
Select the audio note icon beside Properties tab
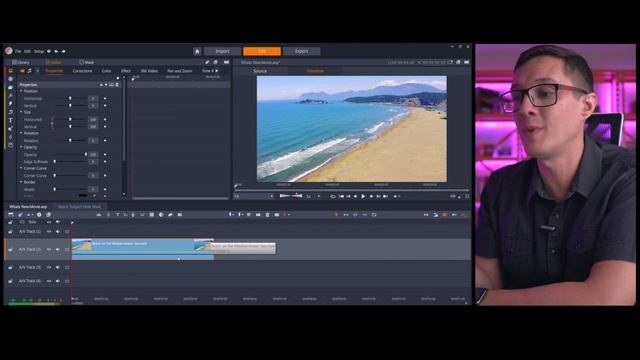coord(29,71)
